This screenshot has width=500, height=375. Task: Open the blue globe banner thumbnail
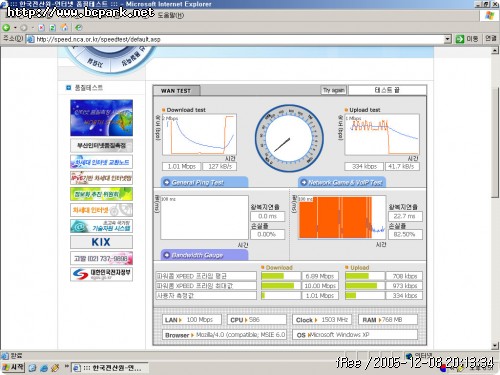click(x=101, y=118)
